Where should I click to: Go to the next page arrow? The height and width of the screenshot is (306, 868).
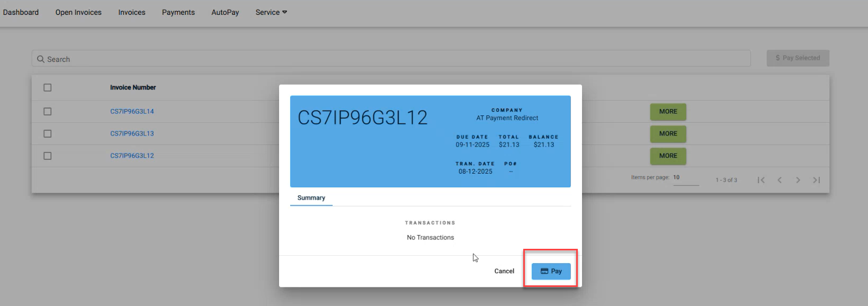tap(798, 180)
